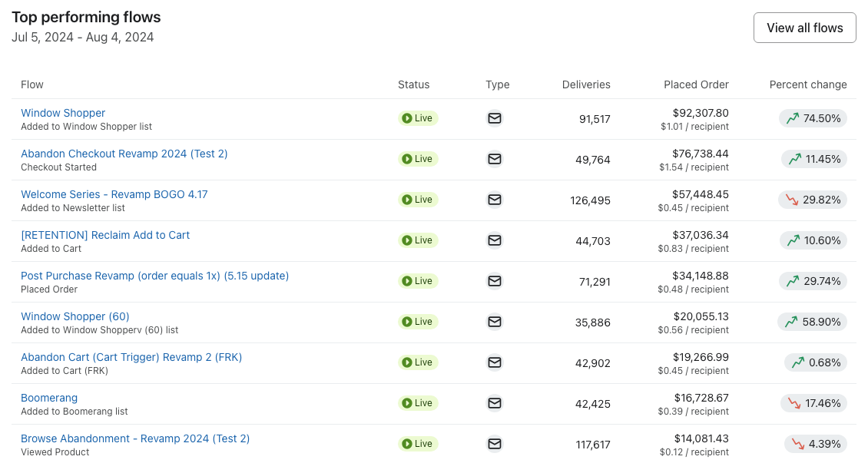Click email icon in Browse Abandonment row
Screen dimensions: 868x473
coord(495,444)
